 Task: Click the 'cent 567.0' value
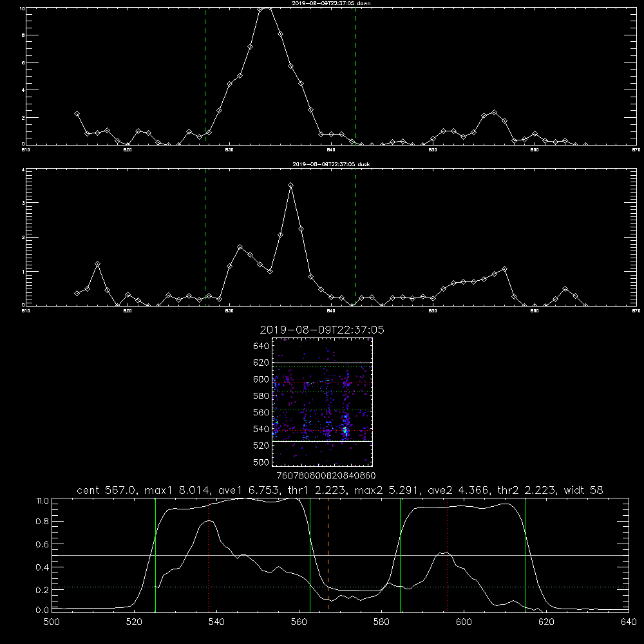click(108, 490)
